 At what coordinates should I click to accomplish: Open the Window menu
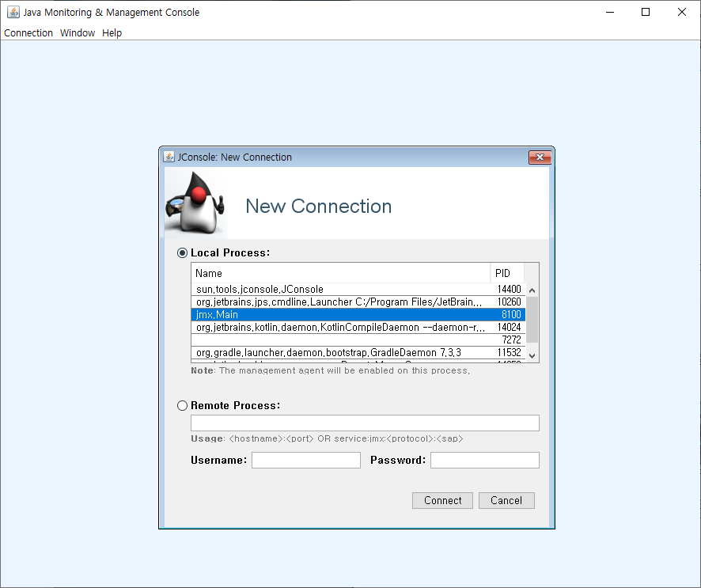pos(77,32)
